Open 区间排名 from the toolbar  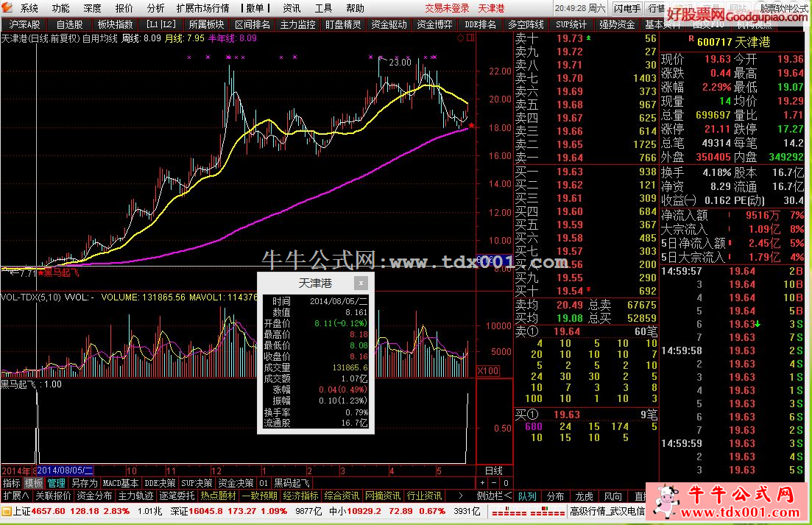(x=253, y=24)
